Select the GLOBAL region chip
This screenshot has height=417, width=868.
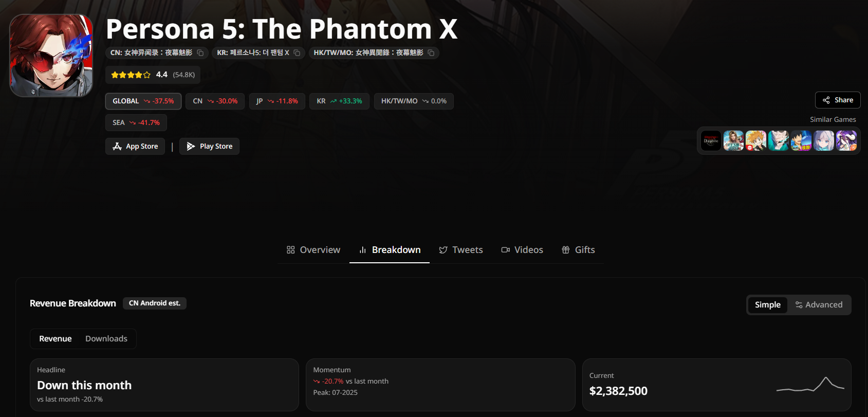143,101
